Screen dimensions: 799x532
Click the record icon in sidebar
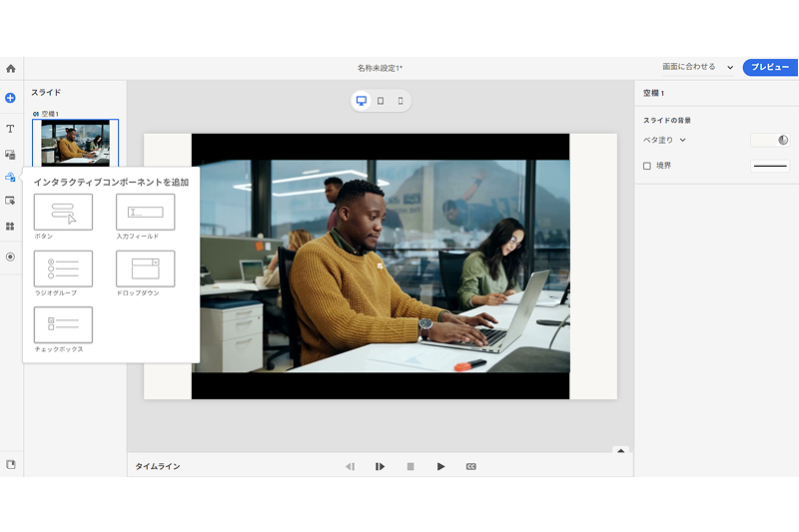click(10, 257)
